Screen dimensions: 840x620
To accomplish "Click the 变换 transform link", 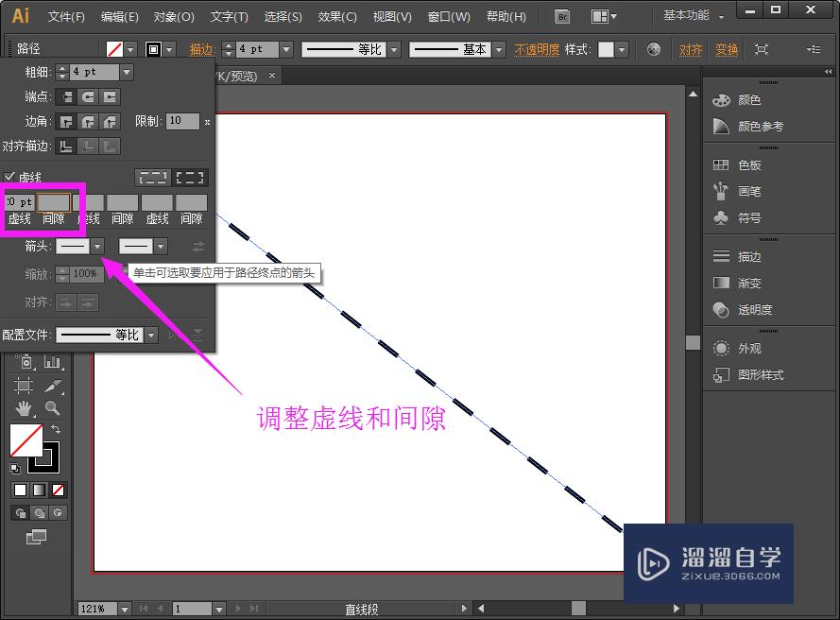I will click(x=727, y=50).
